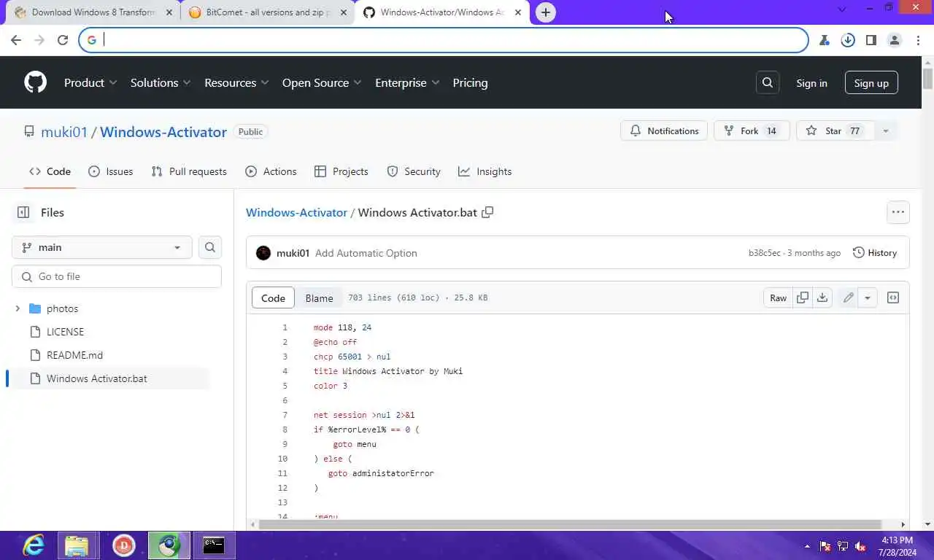Screen dimensions: 934x560
Task: Expand the photos folder
Action: tap(18, 308)
